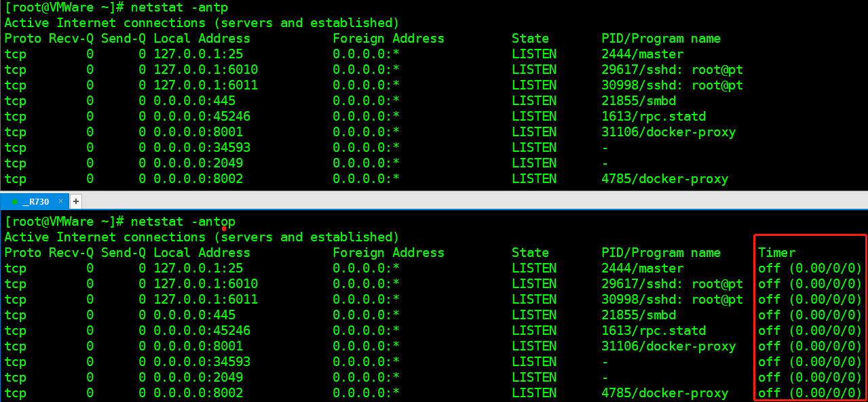The image size is (868, 402).
Task: Select 1613/rpc.statd in the upper terminal
Action: point(654,117)
